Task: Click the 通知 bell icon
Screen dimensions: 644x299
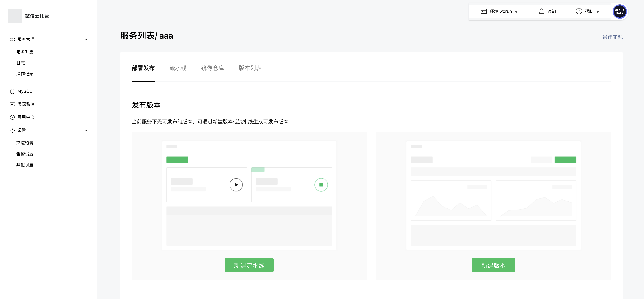Action: click(x=541, y=11)
